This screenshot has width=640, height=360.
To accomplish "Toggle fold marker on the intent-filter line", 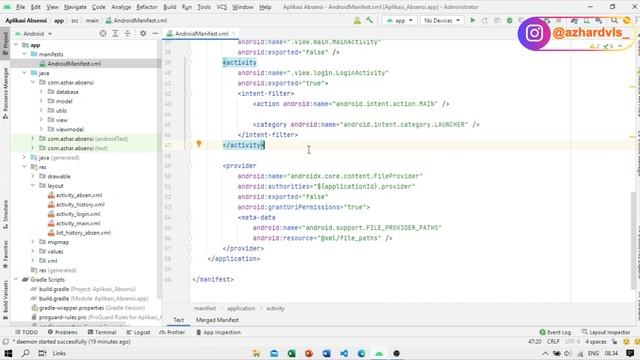I will click(189, 93).
